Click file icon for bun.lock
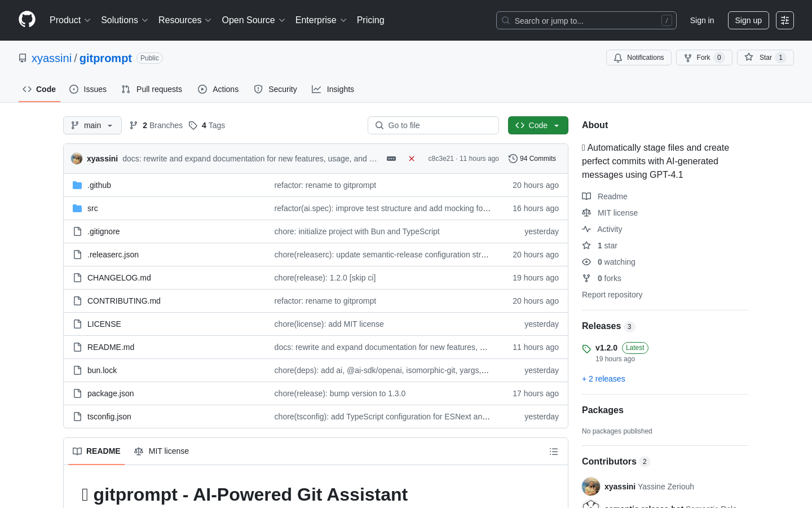812x508 pixels. pyautogui.click(x=77, y=370)
